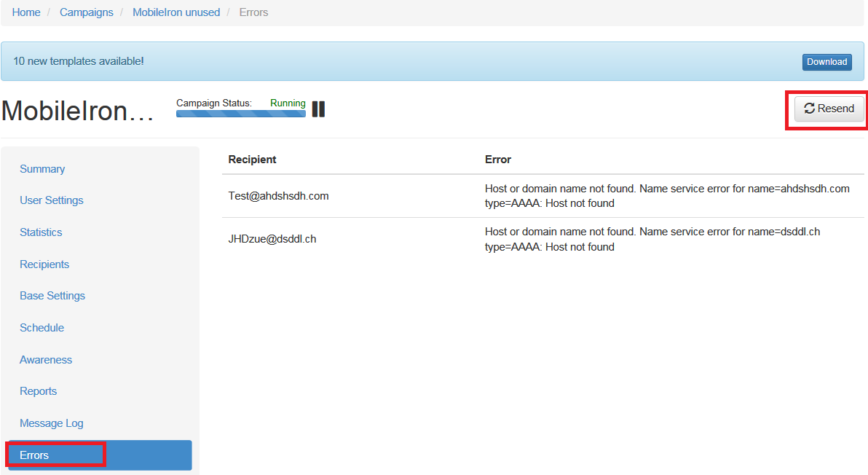Open Campaigns breadcrumb link
Screen dimensions: 868x475
[x=87, y=12]
